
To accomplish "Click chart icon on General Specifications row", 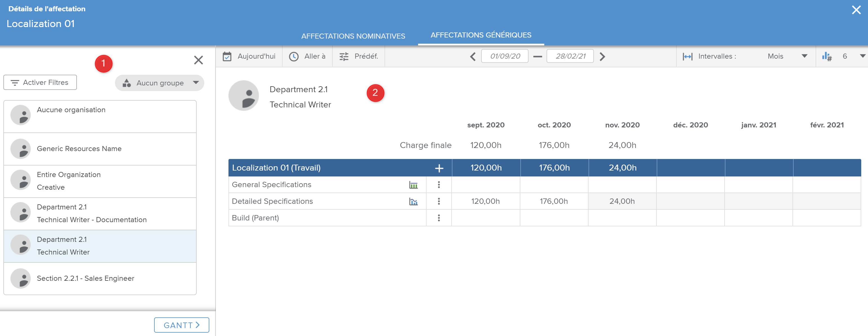I will click(413, 185).
